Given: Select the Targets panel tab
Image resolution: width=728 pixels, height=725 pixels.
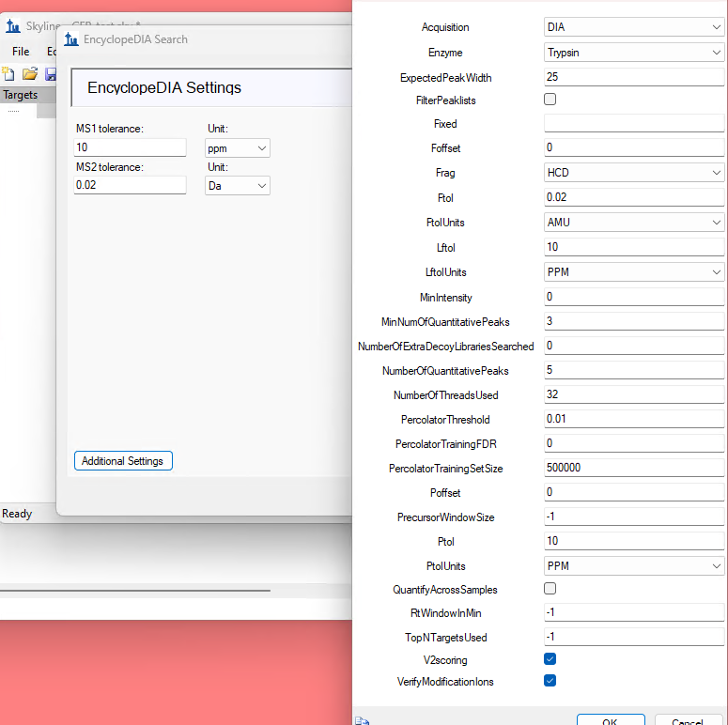Looking at the screenshot, I should click(x=21, y=95).
